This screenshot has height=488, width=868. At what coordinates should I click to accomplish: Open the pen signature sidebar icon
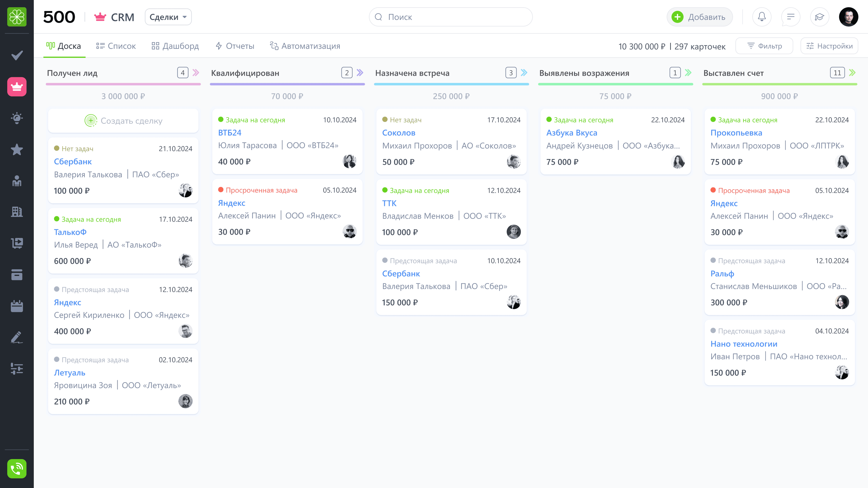pyautogui.click(x=17, y=337)
